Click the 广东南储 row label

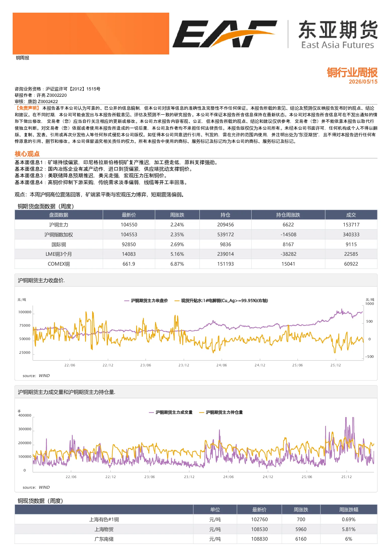pyautogui.click(x=104, y=539)
